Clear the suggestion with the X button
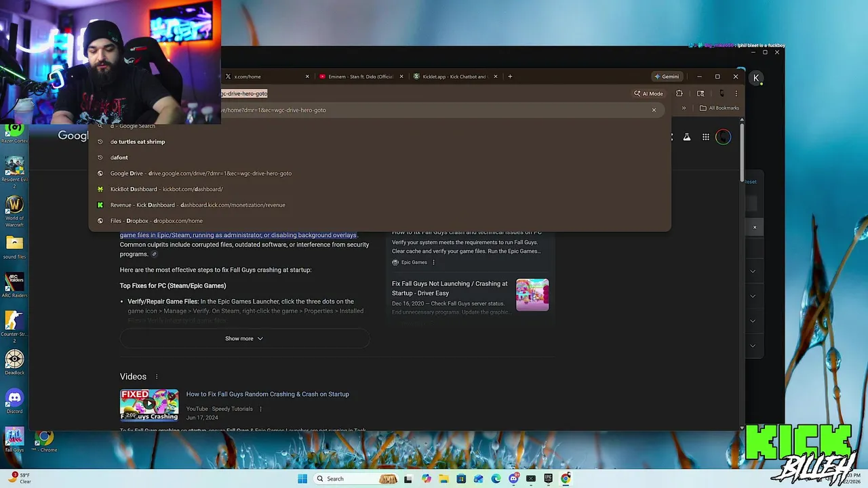868x488 pixels. [x=654, y=110]
